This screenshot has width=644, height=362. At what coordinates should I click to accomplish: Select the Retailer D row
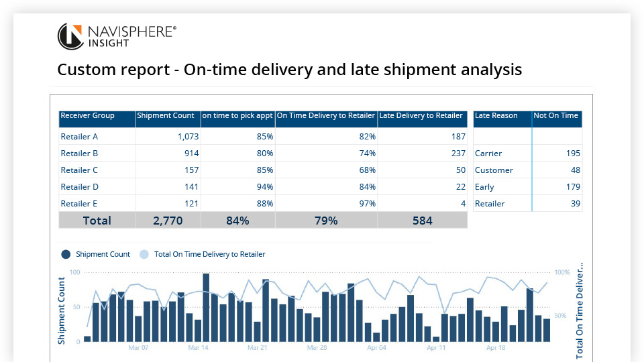click(80, 187)
